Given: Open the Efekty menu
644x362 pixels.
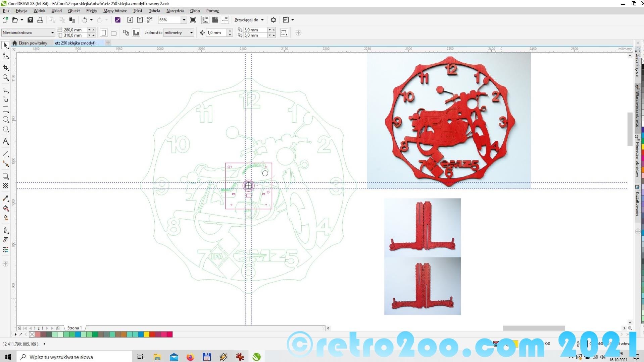Looking at the screenshot, I should pos(91,11).
